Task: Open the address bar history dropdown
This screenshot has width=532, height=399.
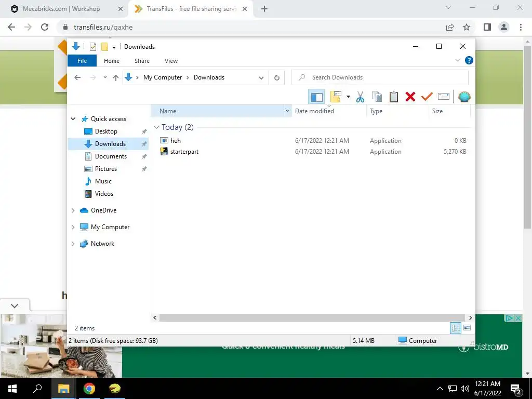Action: pos(261,78)
